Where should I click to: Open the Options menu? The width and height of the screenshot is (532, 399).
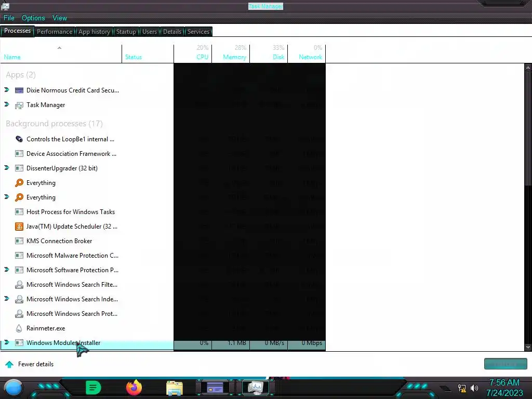[33, 18]
